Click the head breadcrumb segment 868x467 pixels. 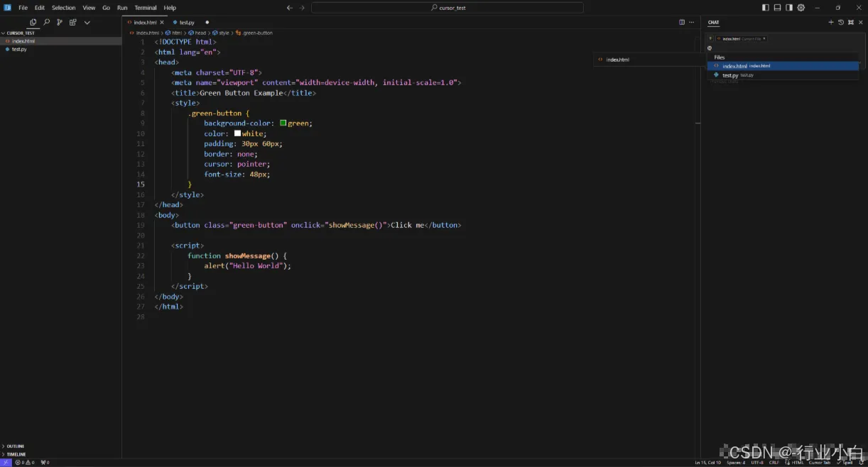pyautogui.click(x=197, y=33)
